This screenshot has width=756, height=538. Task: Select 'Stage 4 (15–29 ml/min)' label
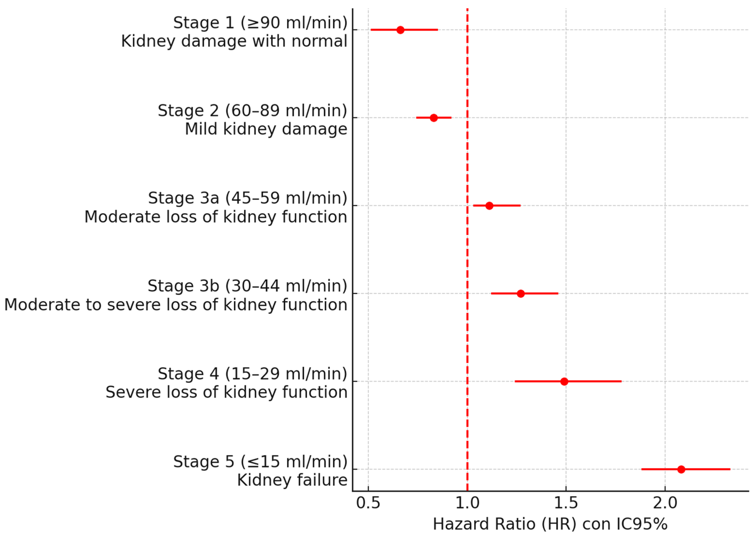tap(252, 374)
